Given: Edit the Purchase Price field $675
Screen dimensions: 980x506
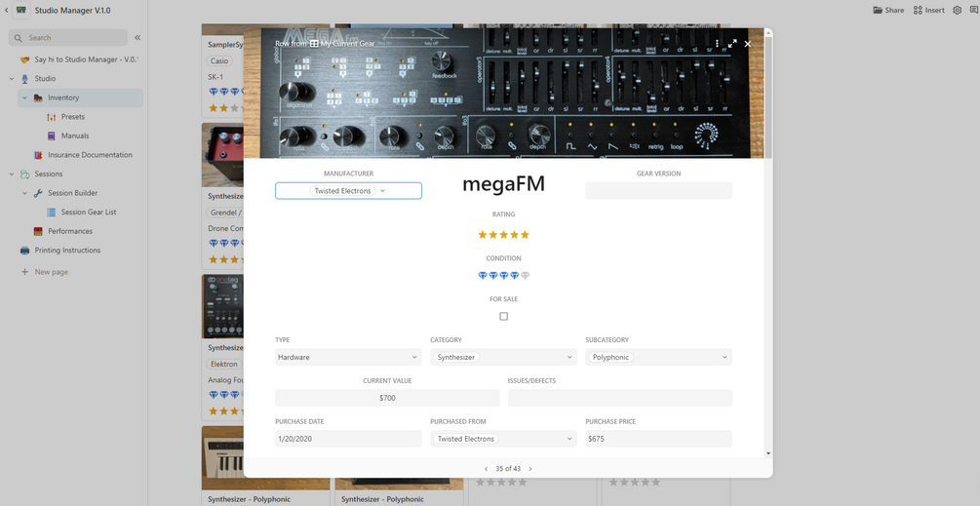Looking at the screenshot, I should 659,439.
